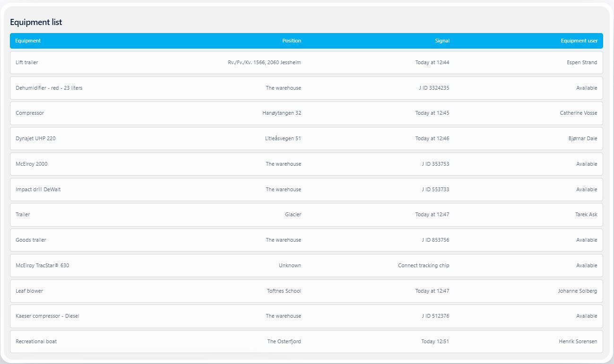Click the Equipment column header
Viewport: 614px width, 364px height.
[x=28, y=41]
